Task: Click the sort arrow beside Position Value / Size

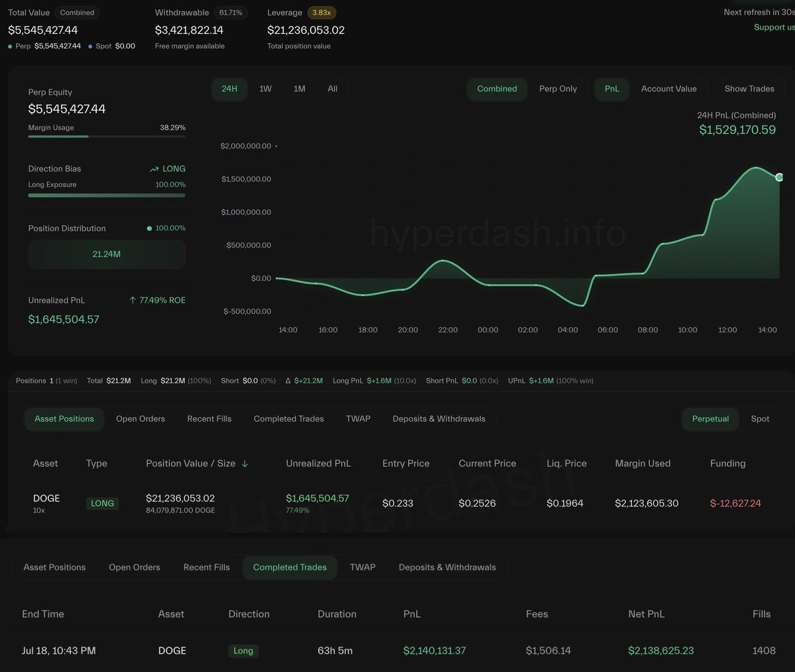Action: [244, 463]
